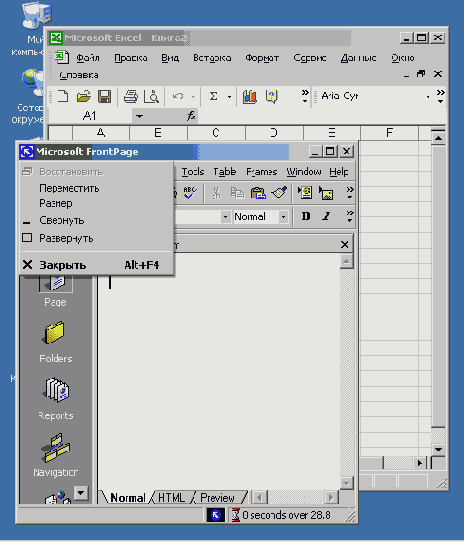The width and height of the screenshot is (464, 542).
Task: Open the Формат menu in Excel
Action: coord(262,58)
